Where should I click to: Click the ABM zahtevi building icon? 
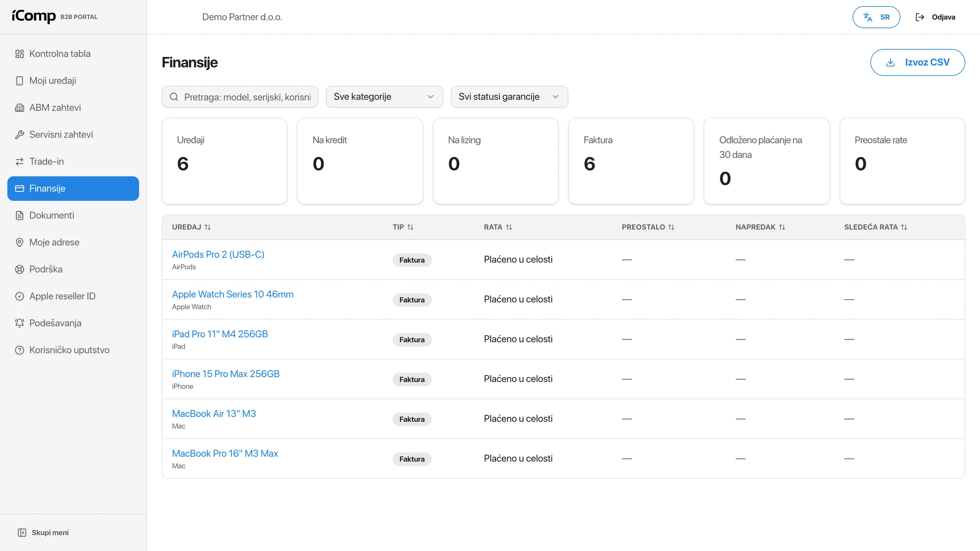19,108
